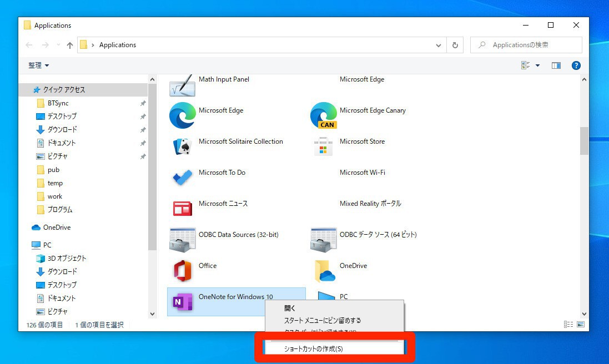The width and height of the screenshot is (609, 364).
Task: Click the refresh button in address bar
Action: click(x=455, y=45)
